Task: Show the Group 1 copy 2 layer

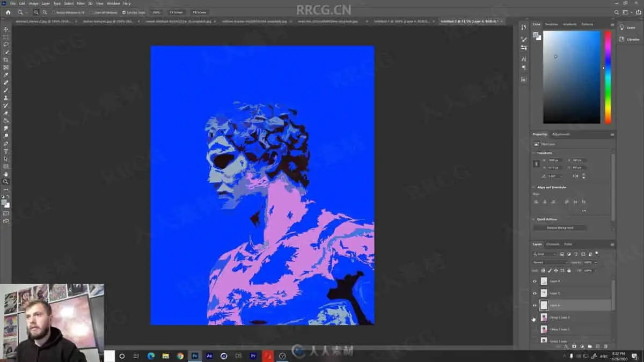Action: tap(535, 329)
